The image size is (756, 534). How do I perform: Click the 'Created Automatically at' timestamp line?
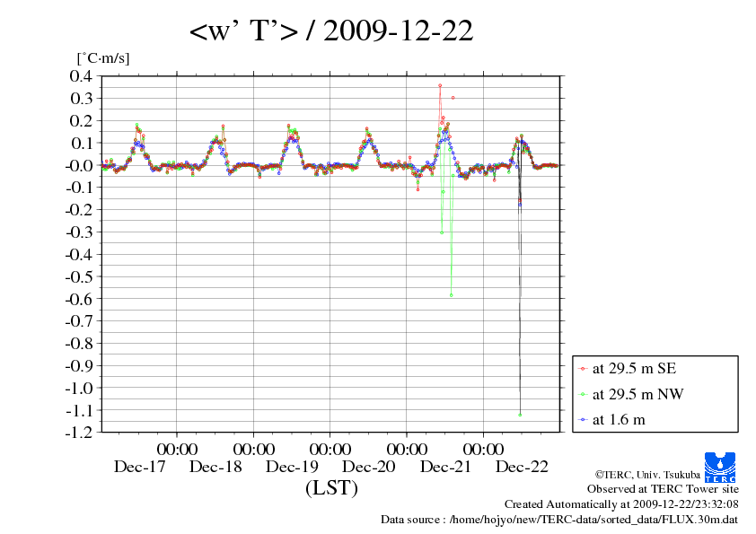(621, 504)
